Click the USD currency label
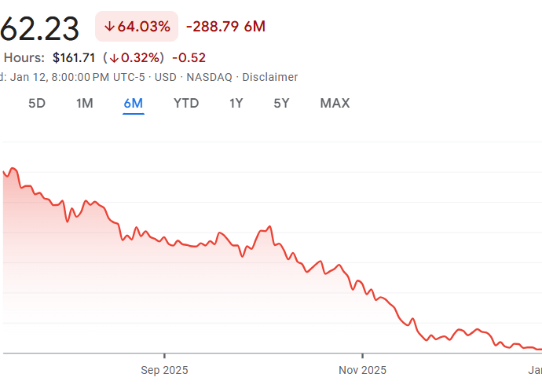The width and height of the screenshot is (542, 392). (x=166, y=77)
